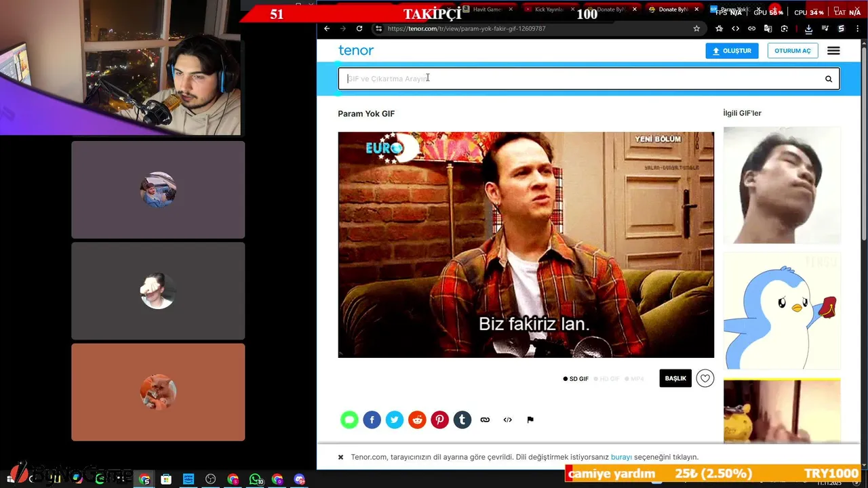Open the embed code icon

pyautogui.click(x=507, y=420)
